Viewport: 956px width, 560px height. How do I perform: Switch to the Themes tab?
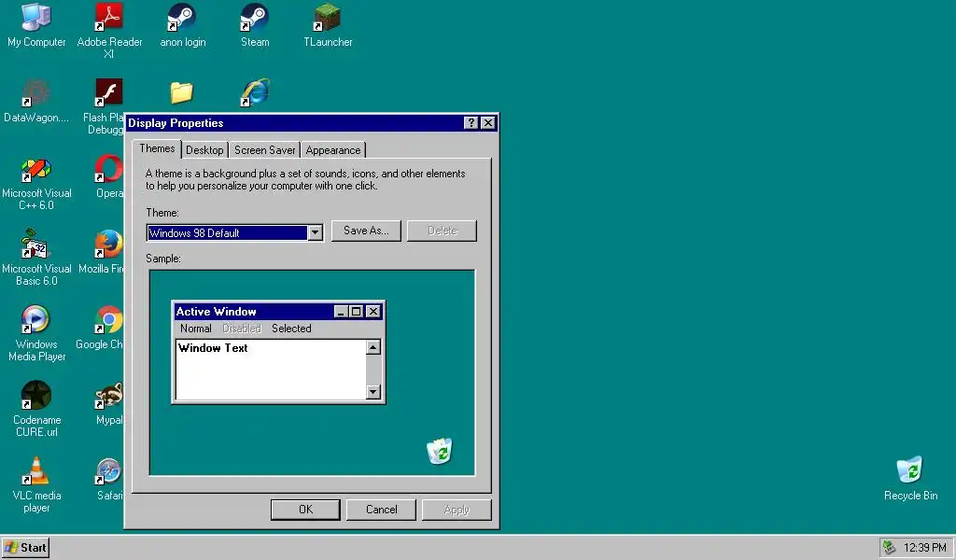(x=157, y=148)
